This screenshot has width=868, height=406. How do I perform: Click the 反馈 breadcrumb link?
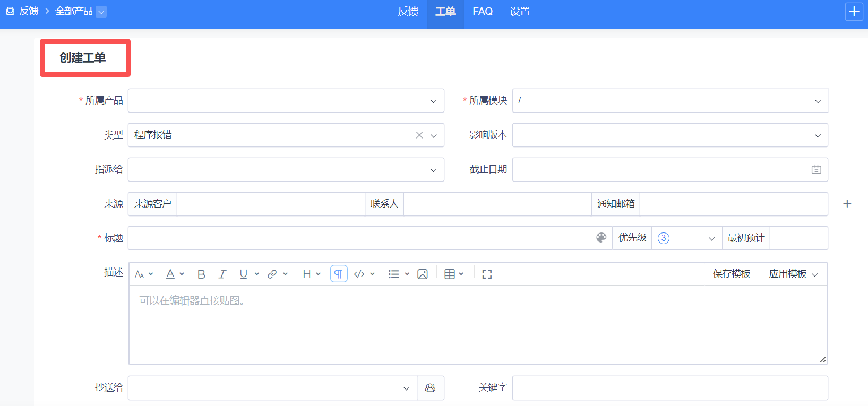pyautogui.click(x=29, y=11)
